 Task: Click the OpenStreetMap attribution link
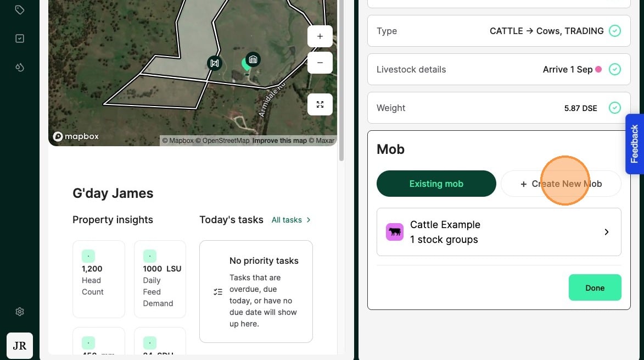222,141
